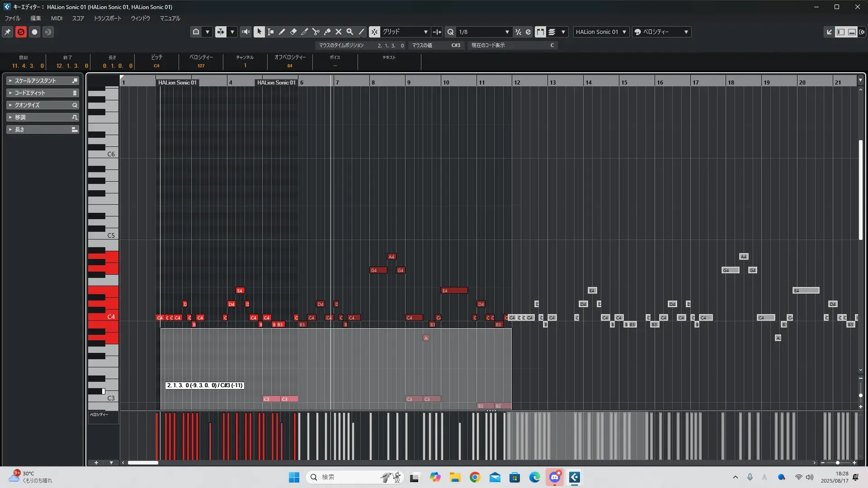Click the クオンタイズ panel header
This screenshot has width=868, height=488.
click(42, 105)
